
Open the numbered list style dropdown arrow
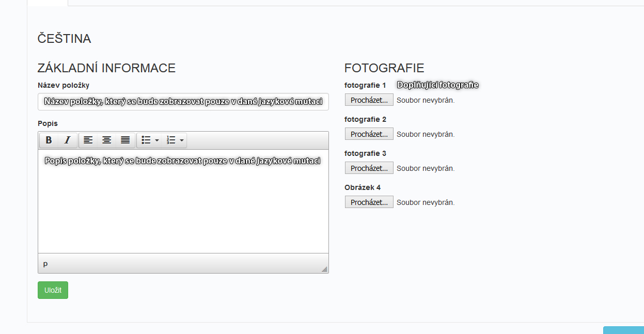pos(182,140)
